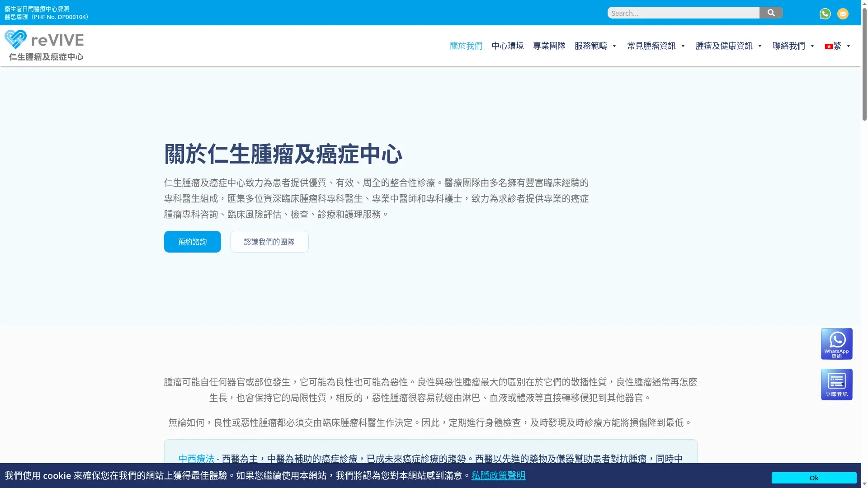Open floating 立即登記 form widget
Image resolution: width=868 pixels, height=488 pixels.
tap(837, 385)
